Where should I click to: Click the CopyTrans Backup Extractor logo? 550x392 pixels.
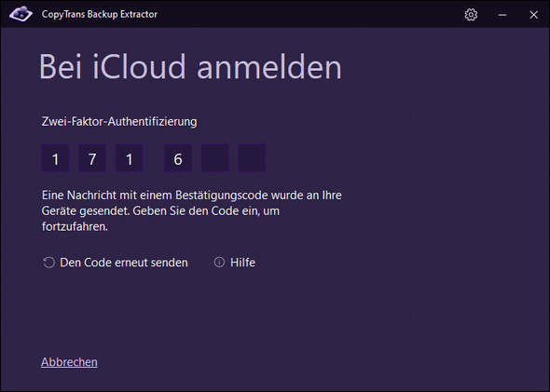pos(21,14)
